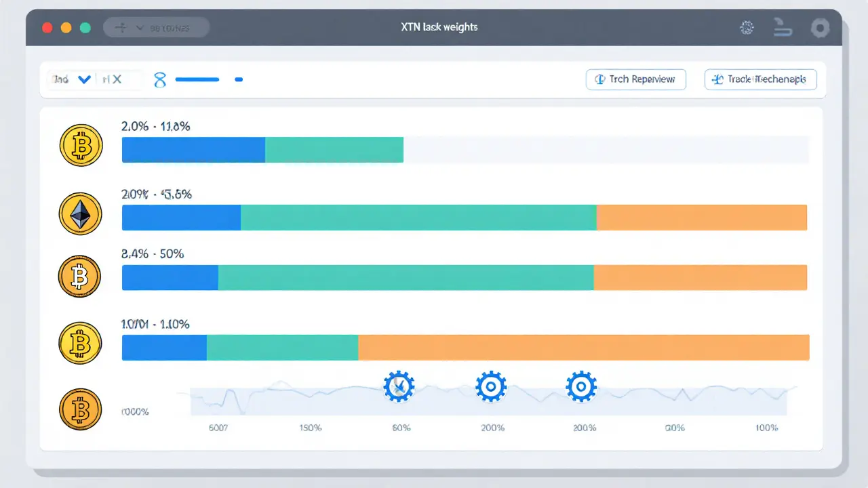Click the blue slider line in the toolbar

[197, 80]
